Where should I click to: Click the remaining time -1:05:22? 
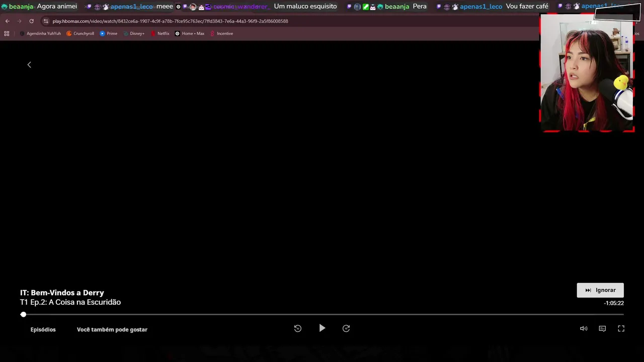pyautogui.click(x=614, y=303)
